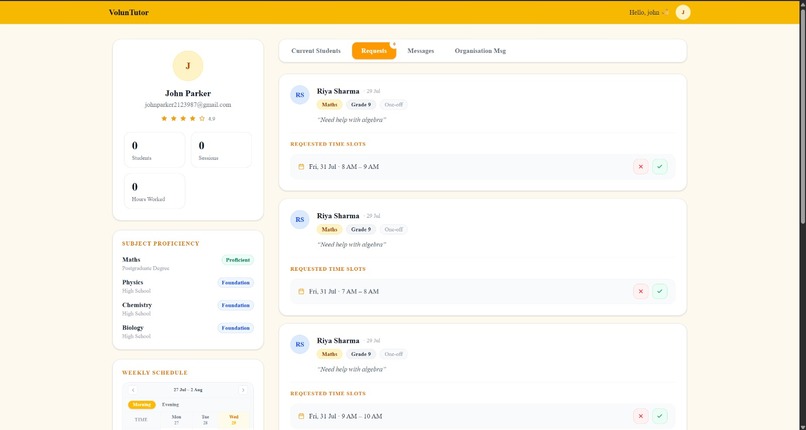
Task: Click the Sessions count card
Action: pyautogui.click(x=221, y=150)
